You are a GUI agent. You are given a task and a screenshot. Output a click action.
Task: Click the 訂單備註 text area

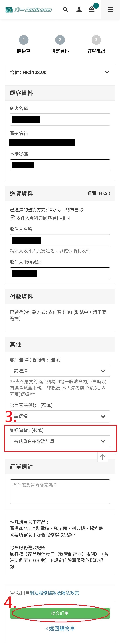[x=60, y=491]
